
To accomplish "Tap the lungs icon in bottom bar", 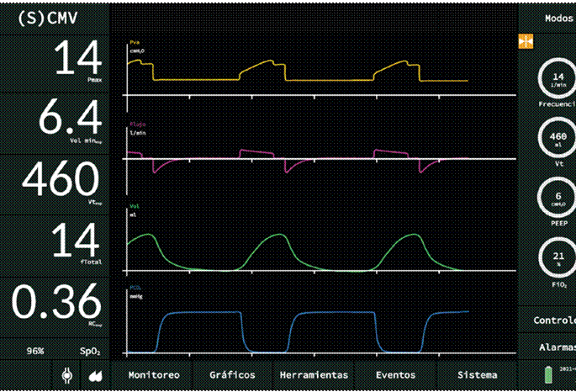I will point(92,375).
